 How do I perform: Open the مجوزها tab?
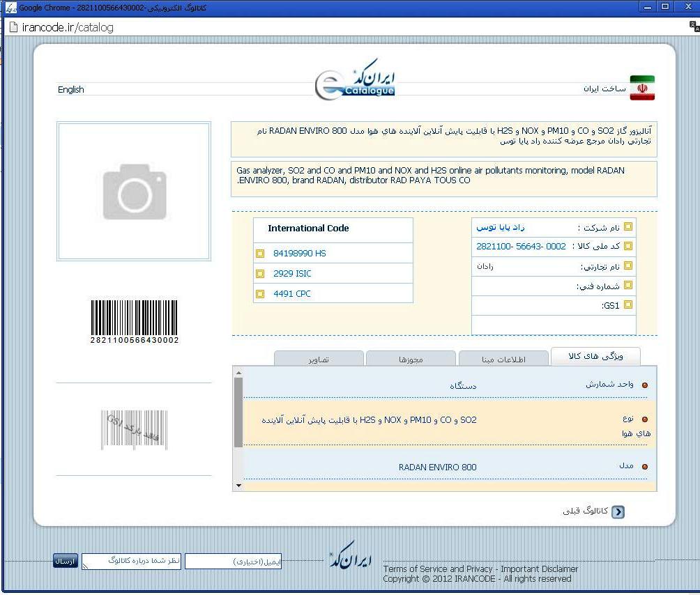411,359
